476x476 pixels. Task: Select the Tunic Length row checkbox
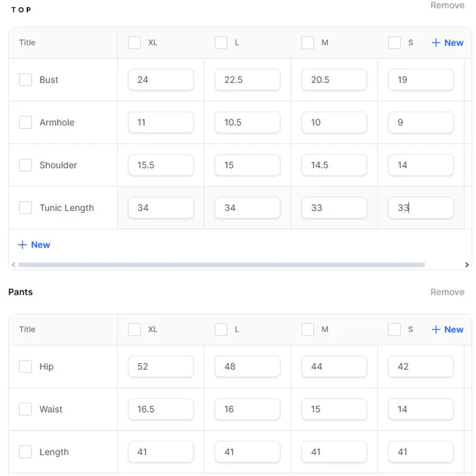25,208
